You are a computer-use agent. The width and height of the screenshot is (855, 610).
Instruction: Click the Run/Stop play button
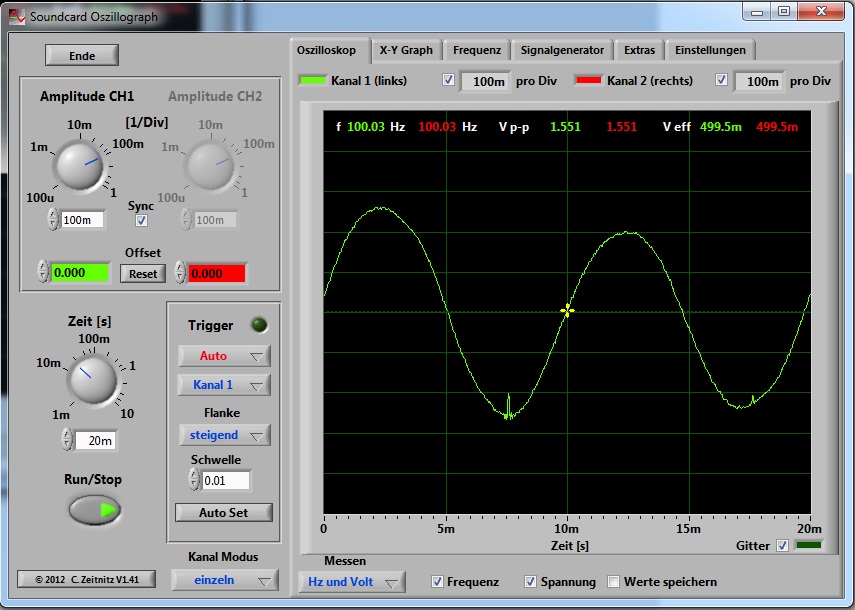pos(95,510)
